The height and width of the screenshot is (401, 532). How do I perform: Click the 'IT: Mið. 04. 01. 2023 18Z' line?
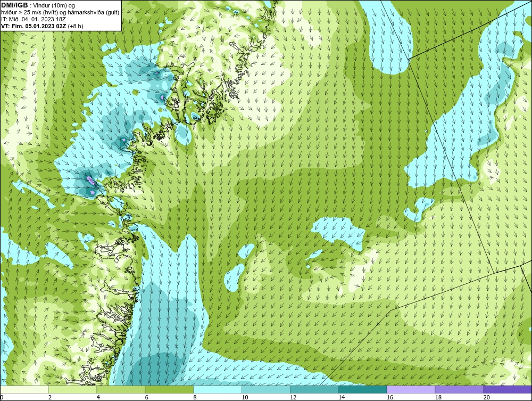tap(33, 19)
